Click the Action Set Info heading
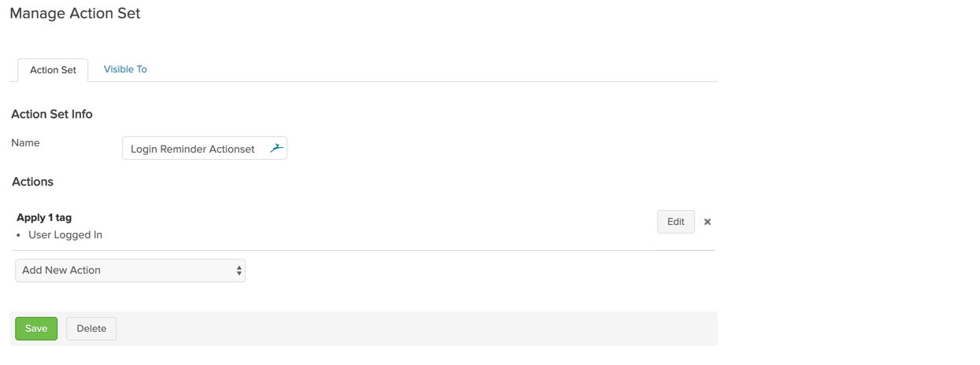 click(x=52, y=114)
